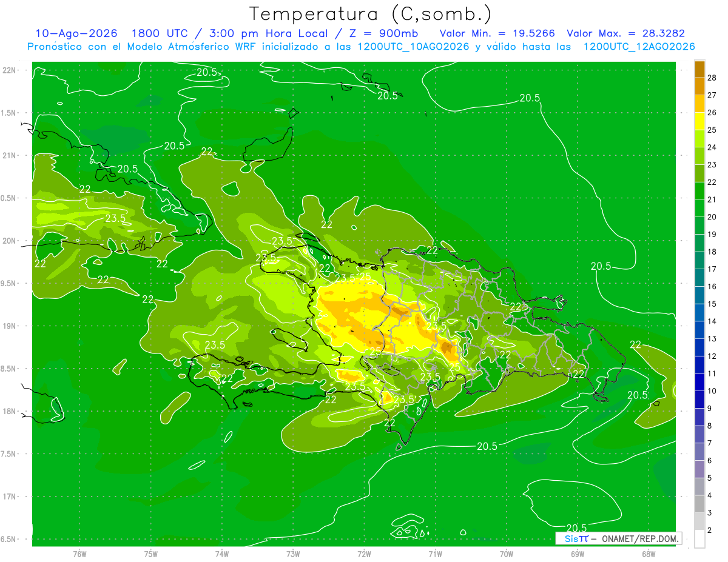Click the '72W' longitude axis label
This screenshot has width=728, height=562.
[364, 554]
